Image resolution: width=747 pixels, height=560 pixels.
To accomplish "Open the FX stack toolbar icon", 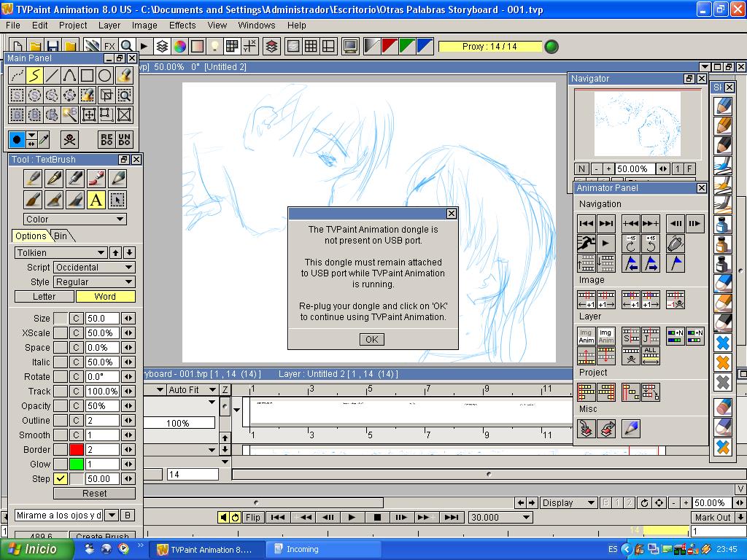I will [x=109, y=46].
